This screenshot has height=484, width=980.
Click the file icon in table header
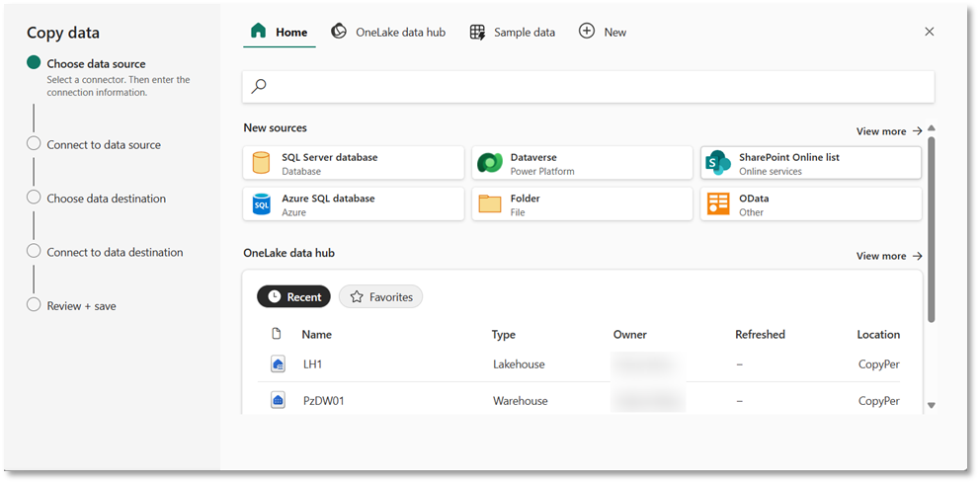click(x=277, y=334)
